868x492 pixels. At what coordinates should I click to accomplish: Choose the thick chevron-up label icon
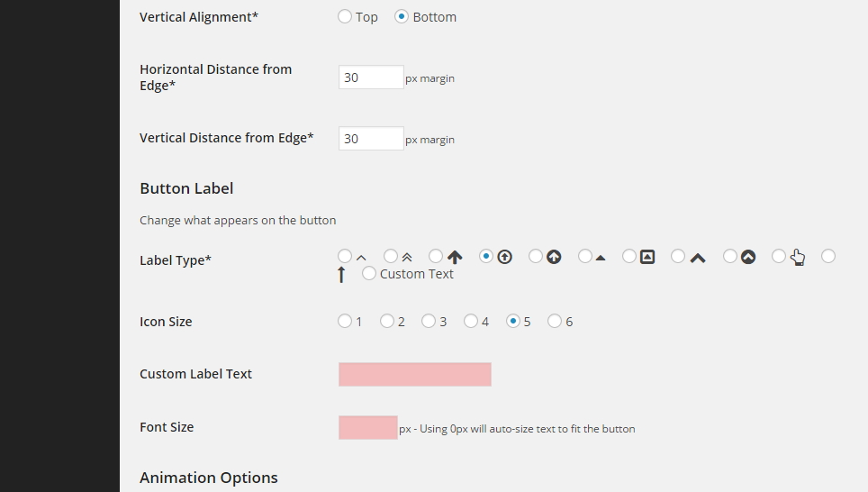tap(678, 256)
